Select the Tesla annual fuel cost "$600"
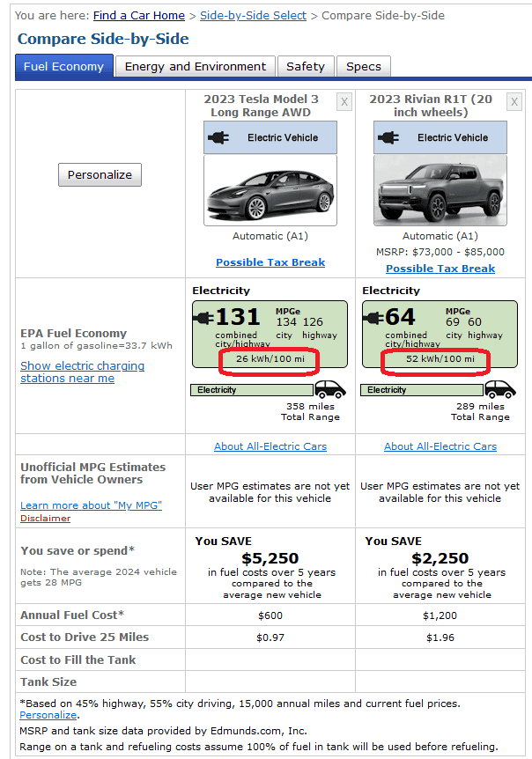This screenshot has width=532, height=759. pos(270,615)
